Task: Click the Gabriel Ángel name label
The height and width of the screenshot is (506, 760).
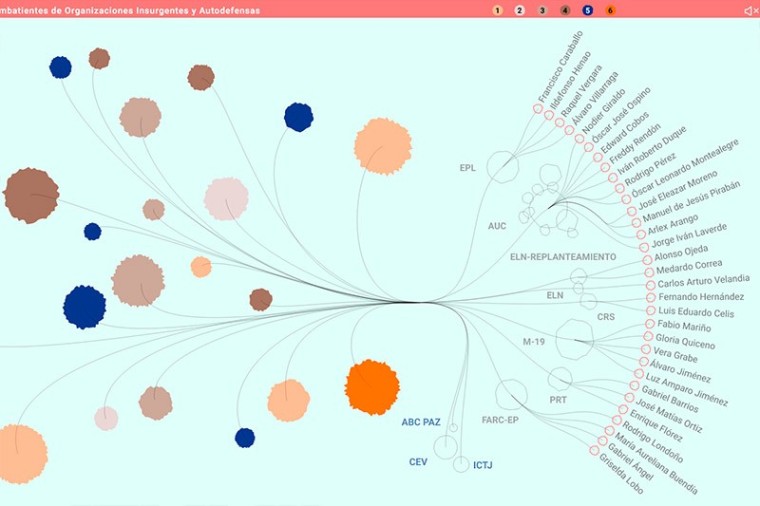Action: pos(630,460)
